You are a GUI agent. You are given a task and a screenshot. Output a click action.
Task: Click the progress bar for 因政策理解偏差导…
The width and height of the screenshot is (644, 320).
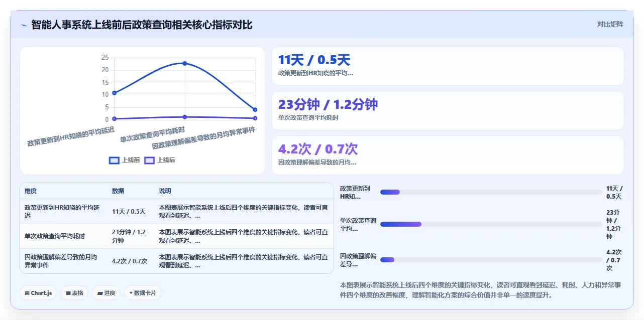click(x=491, y=260)
